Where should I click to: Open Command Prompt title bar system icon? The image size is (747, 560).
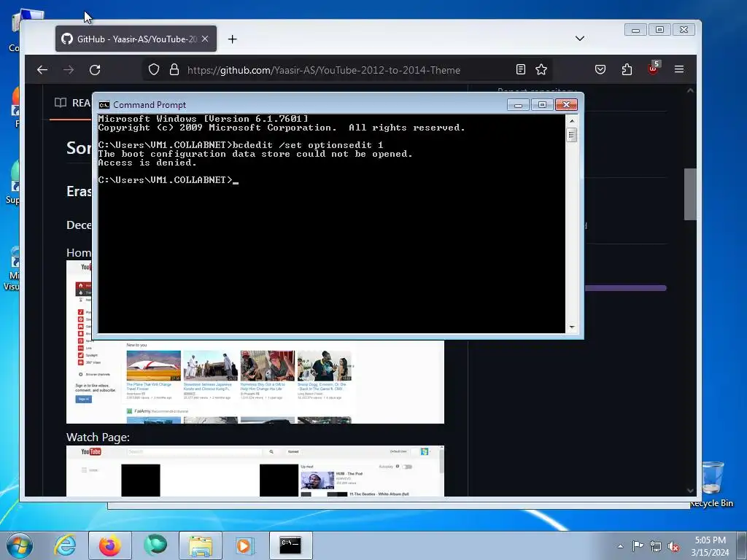[x=104, y=105]
